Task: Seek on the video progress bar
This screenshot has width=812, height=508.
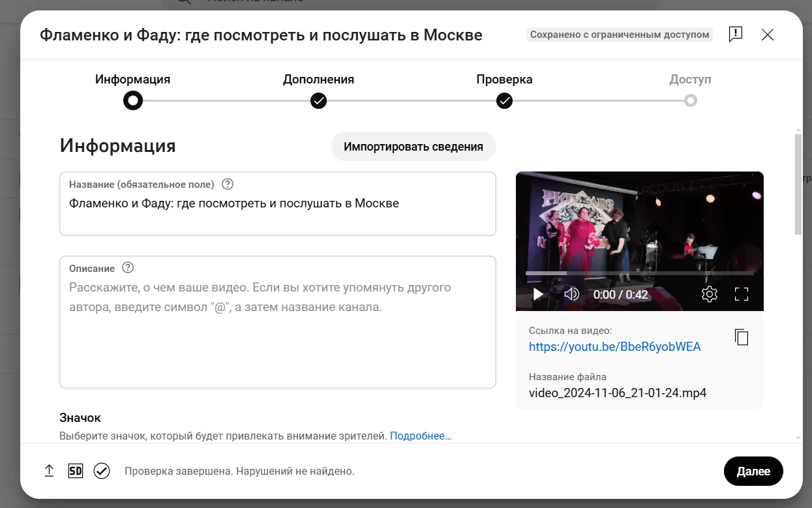Action: (640, 273)
